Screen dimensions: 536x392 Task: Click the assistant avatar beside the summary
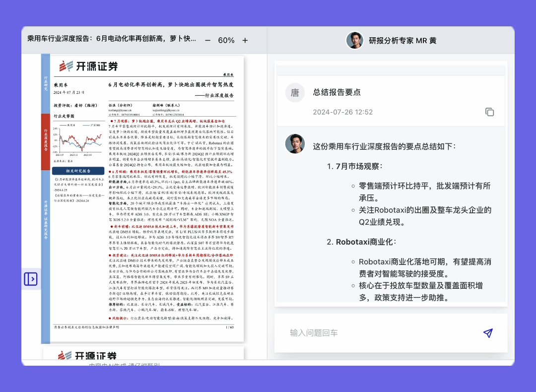pos(295,143)
